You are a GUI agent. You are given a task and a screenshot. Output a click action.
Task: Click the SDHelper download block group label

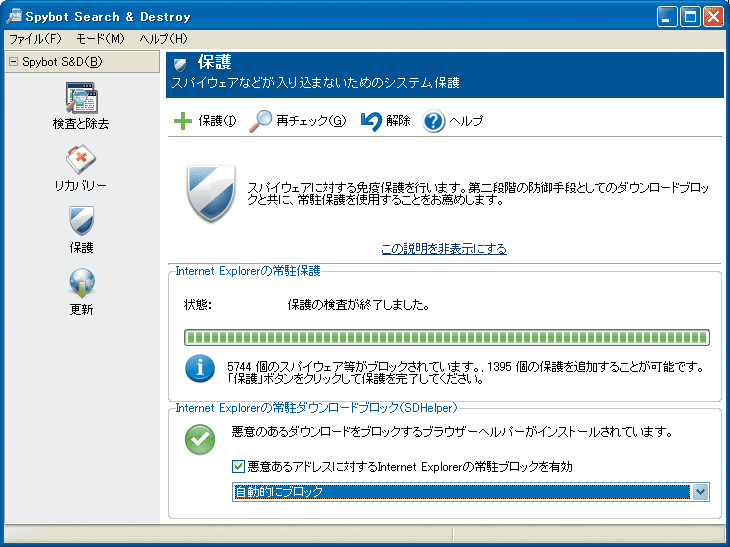pos(316,408)
